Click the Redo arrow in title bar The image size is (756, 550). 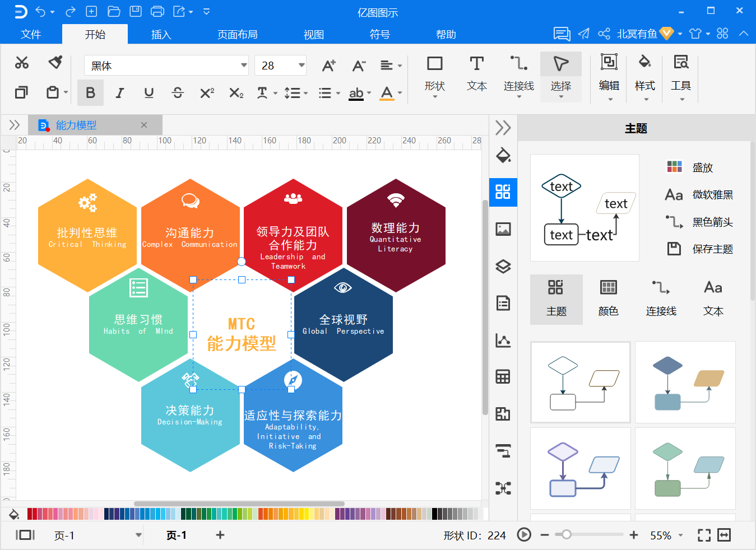(70, 11)
